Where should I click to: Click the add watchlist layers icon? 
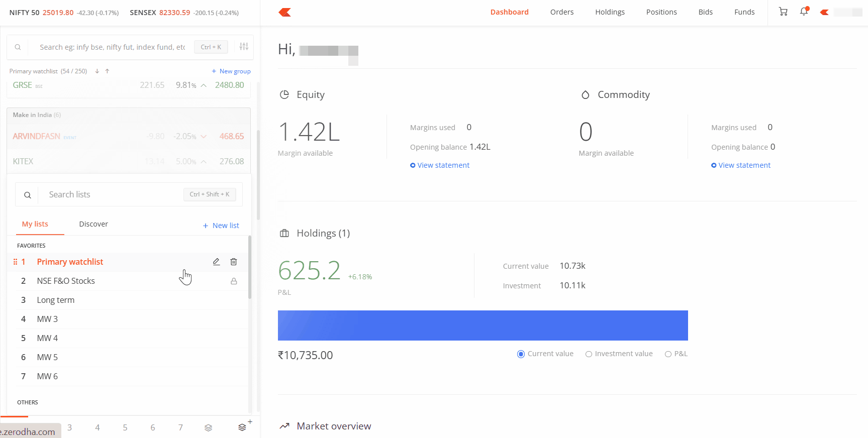click(243, 427)
